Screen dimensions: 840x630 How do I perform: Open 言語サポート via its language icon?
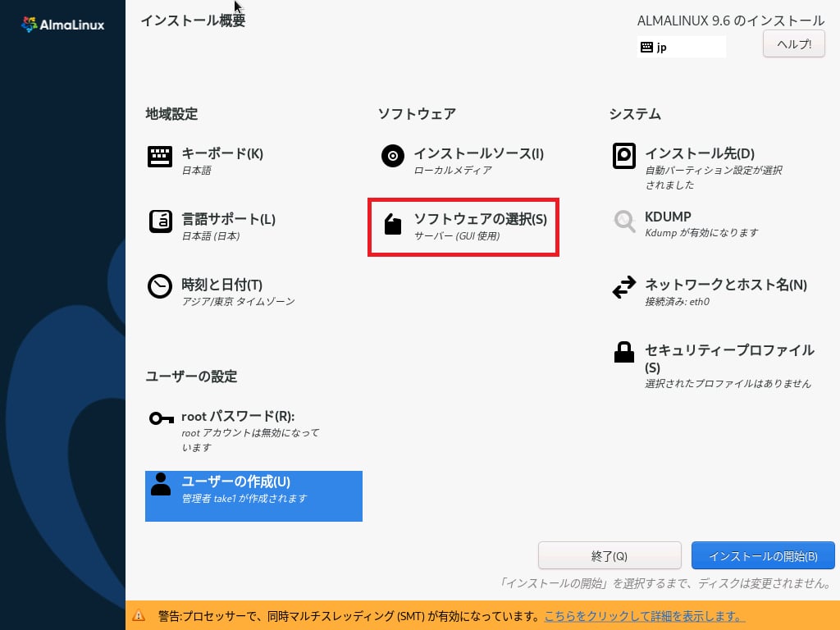[x=159, y=221]
